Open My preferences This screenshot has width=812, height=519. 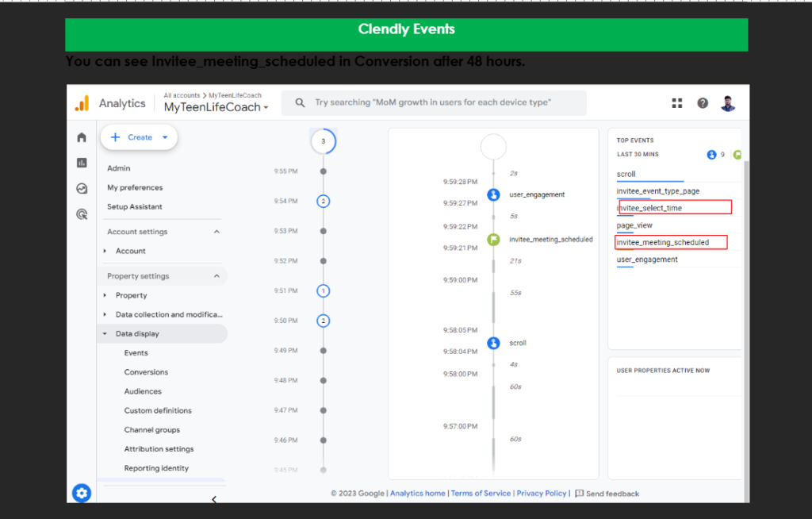pyautogui.click(x=135, y=188)
